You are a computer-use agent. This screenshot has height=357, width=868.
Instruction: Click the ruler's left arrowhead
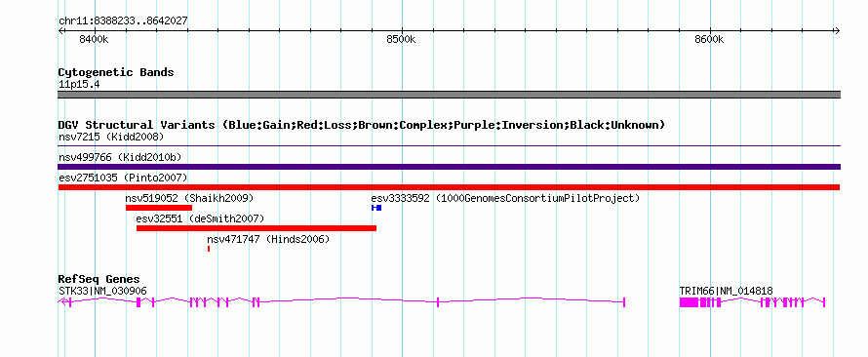(x=60, y=31)
